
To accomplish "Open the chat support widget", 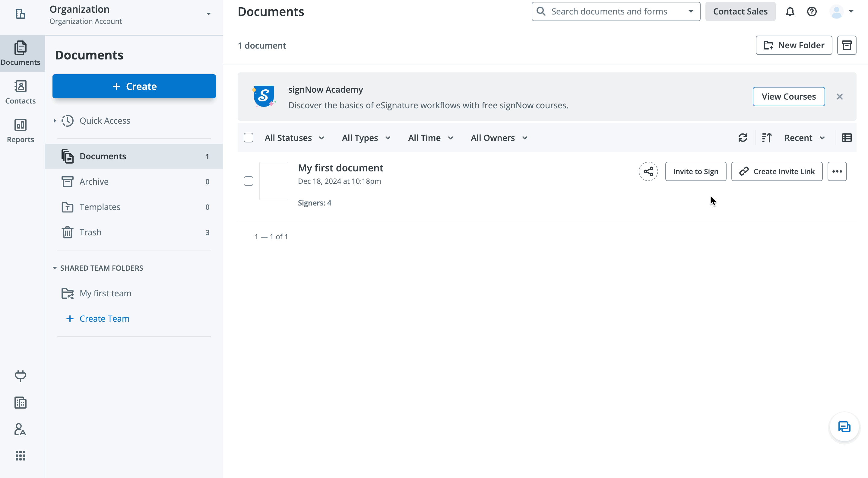I will (844, 427).
